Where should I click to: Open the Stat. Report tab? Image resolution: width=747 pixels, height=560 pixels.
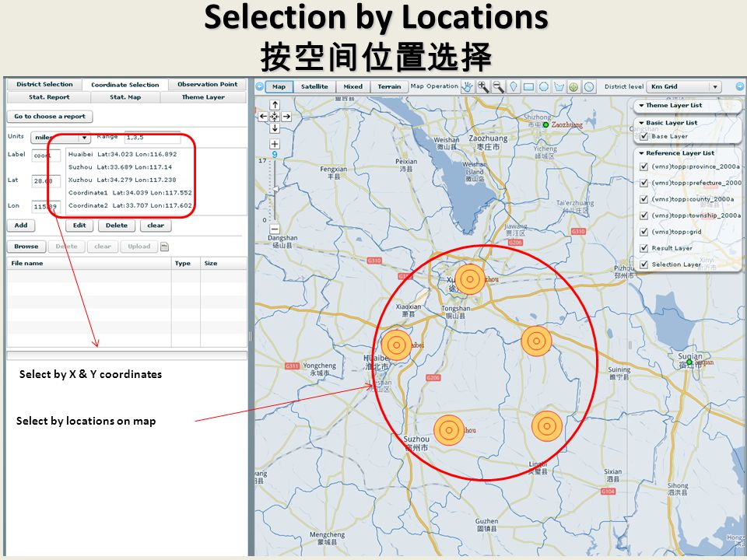(x=49, y=97)
